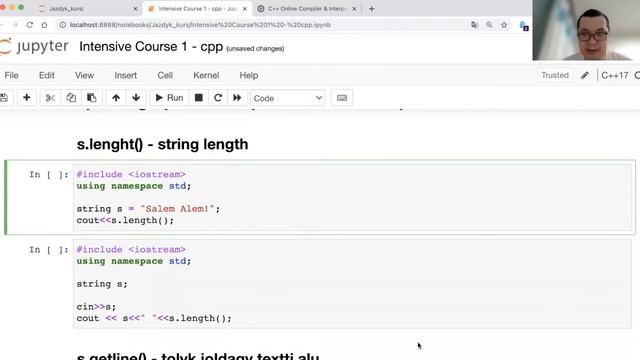This screenshot has width=640, height=360.
Task: Click the pencil edit mode icon
Action: click(585, 75)
